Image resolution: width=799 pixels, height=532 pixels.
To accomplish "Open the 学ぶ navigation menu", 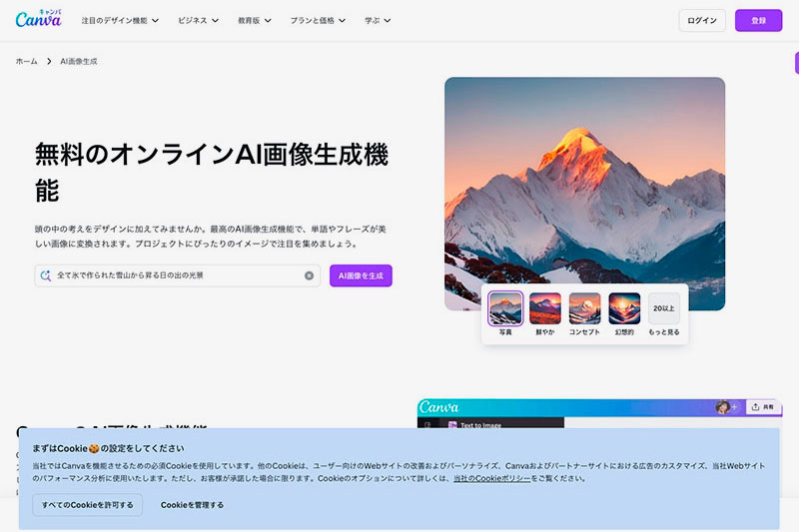I will coord(378,20).
